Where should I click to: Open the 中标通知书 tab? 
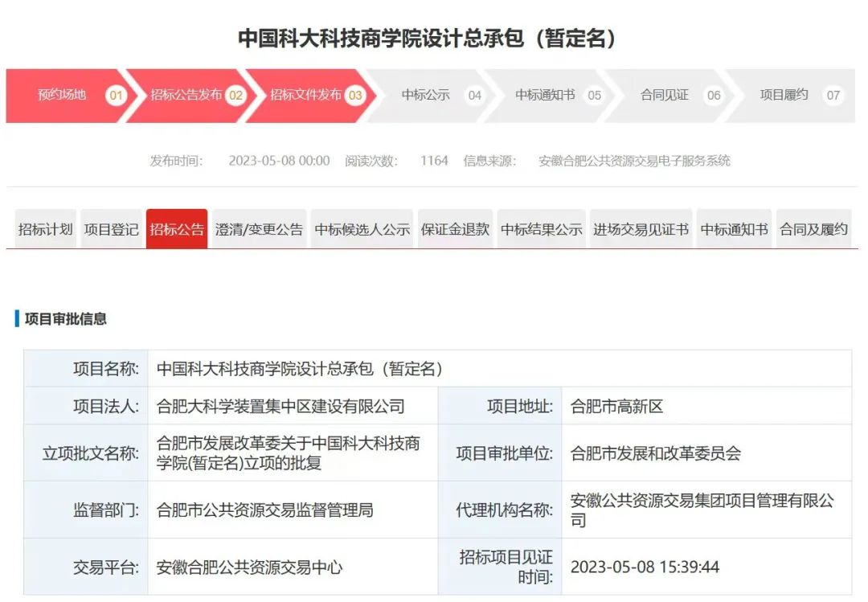coord(734,229)
